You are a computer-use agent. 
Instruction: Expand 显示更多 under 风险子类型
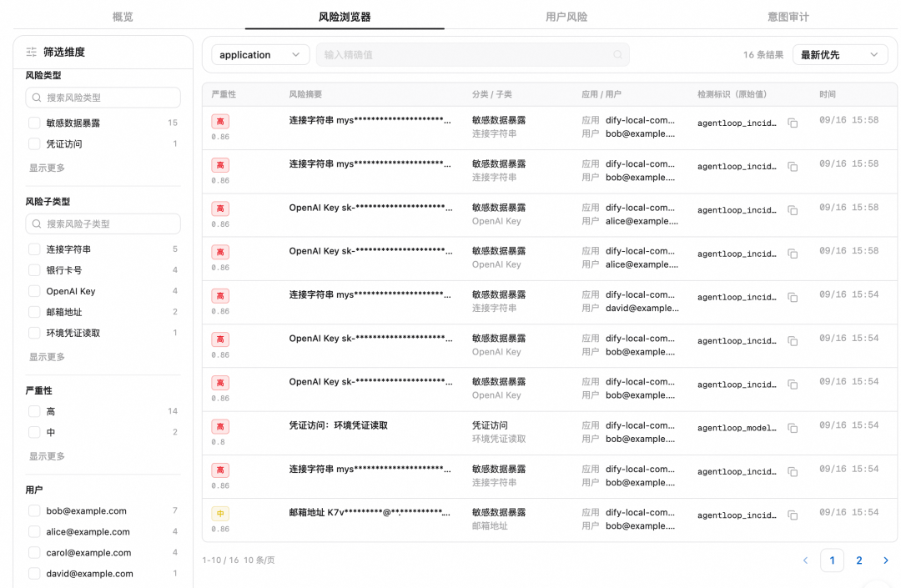click(47, 357)
